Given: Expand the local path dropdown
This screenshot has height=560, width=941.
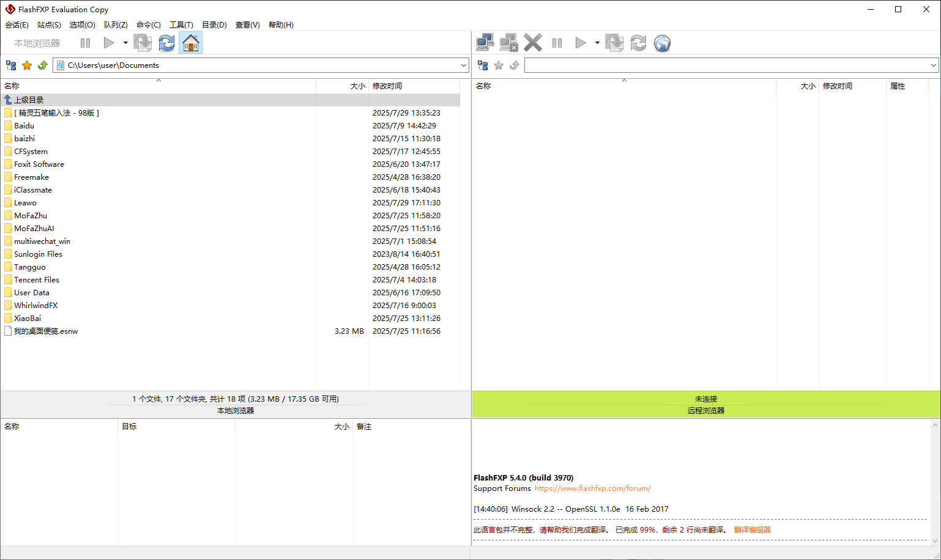Looking at the screenshot, I should pos(463,65).
